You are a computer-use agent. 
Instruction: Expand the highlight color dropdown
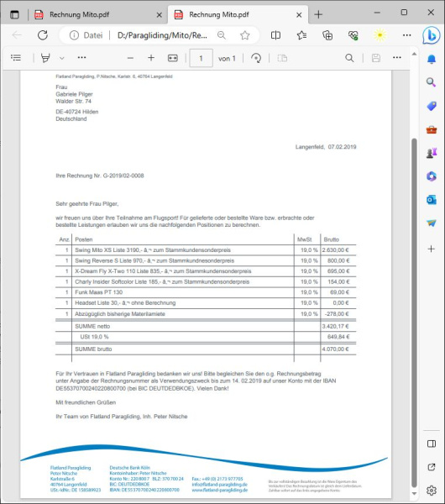[x=62, y=58]
